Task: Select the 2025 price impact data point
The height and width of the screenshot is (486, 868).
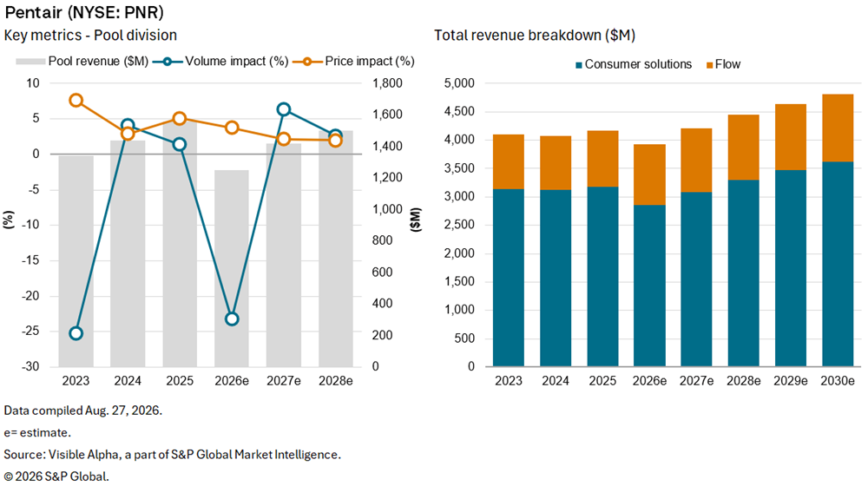Action: point(180,118)
